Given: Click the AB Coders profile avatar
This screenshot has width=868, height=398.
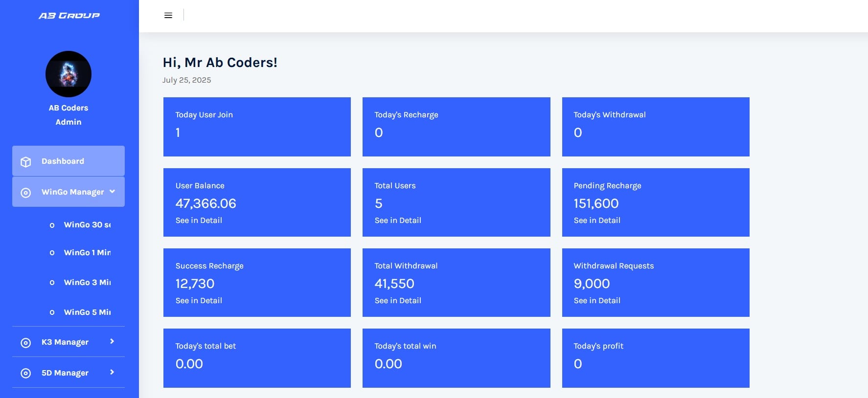Looking at the screenshot, I should click(x=69, y=74).
